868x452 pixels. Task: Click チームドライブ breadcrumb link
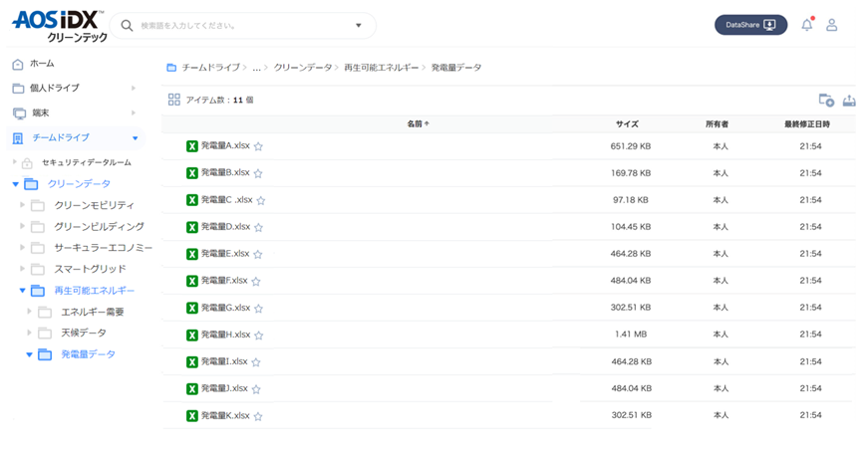210,68
